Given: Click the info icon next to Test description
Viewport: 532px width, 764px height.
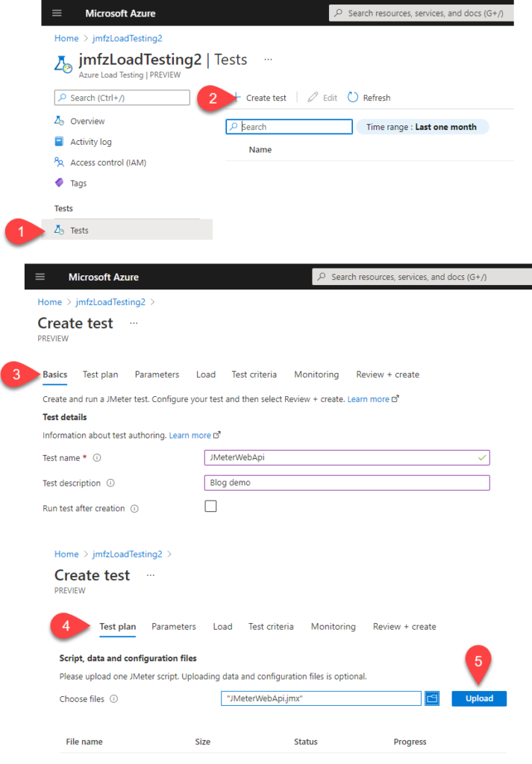Looking at the screenshot, I should click(x=110, y=483).
